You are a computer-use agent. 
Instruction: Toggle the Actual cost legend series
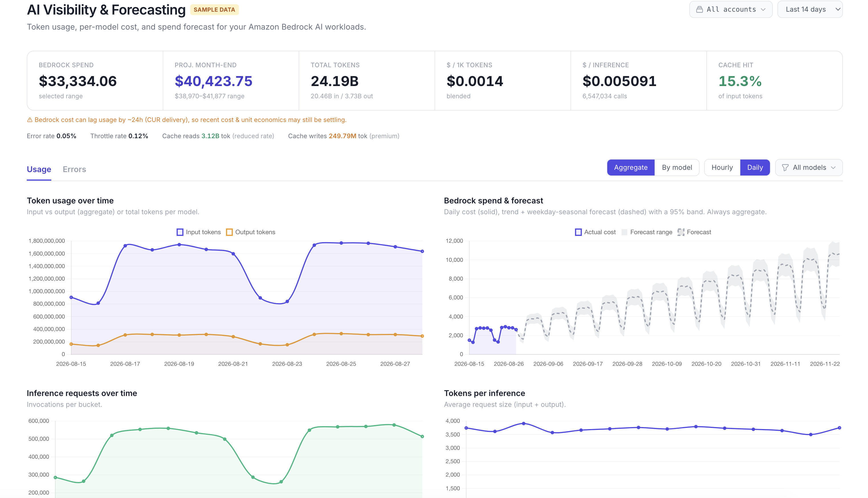595,232
